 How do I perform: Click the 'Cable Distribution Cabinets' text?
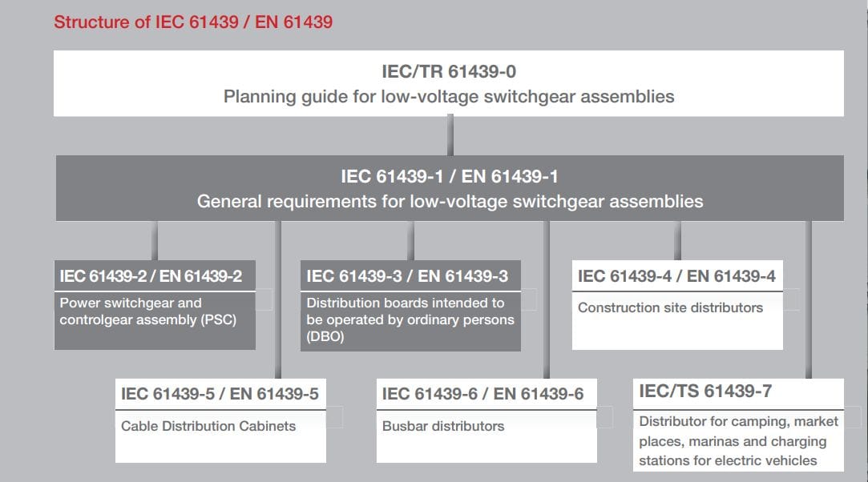coord(208,426)
